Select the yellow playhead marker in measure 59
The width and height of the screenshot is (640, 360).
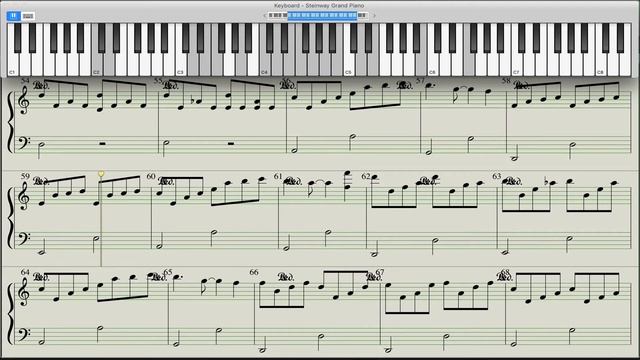click(101, 175)
